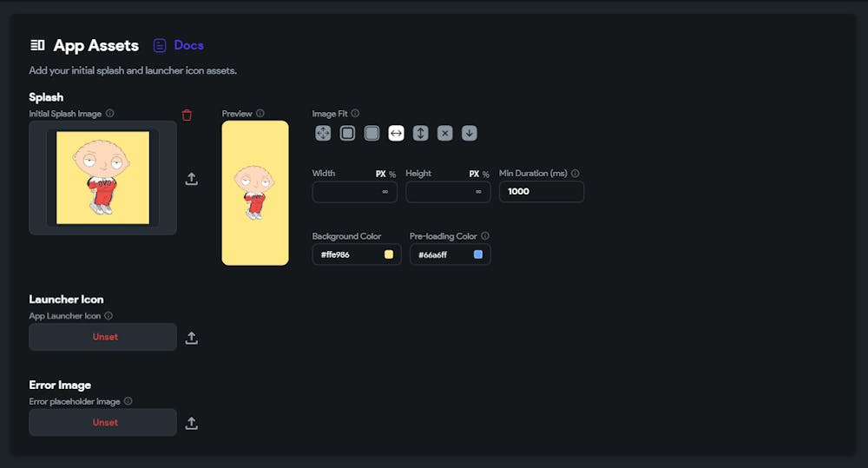Upload an app launcher icon
This screenshot has height=468, width=868.
click(192, 338)
